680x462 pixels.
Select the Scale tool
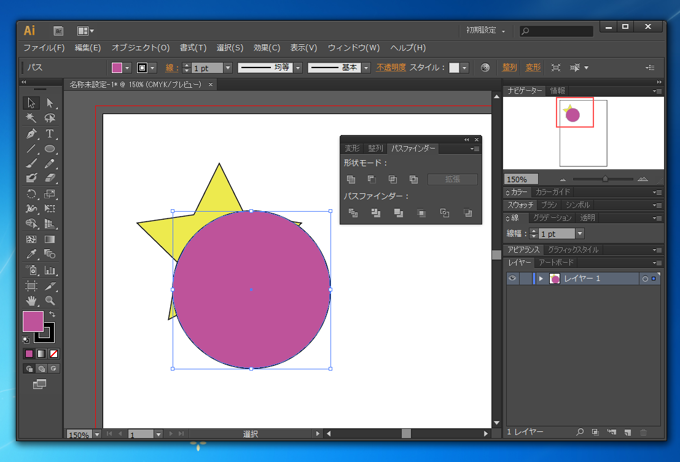(x=50, y=193)
